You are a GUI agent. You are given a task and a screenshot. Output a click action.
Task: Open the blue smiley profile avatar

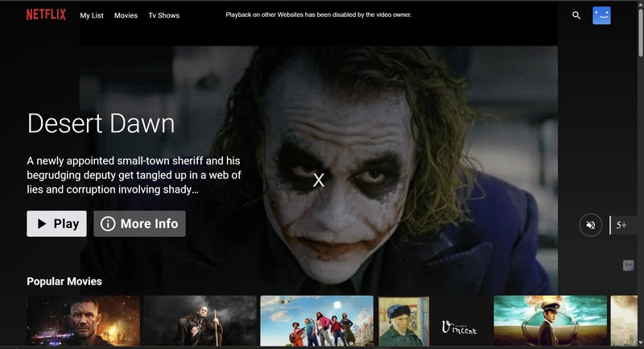coord(601,15)
